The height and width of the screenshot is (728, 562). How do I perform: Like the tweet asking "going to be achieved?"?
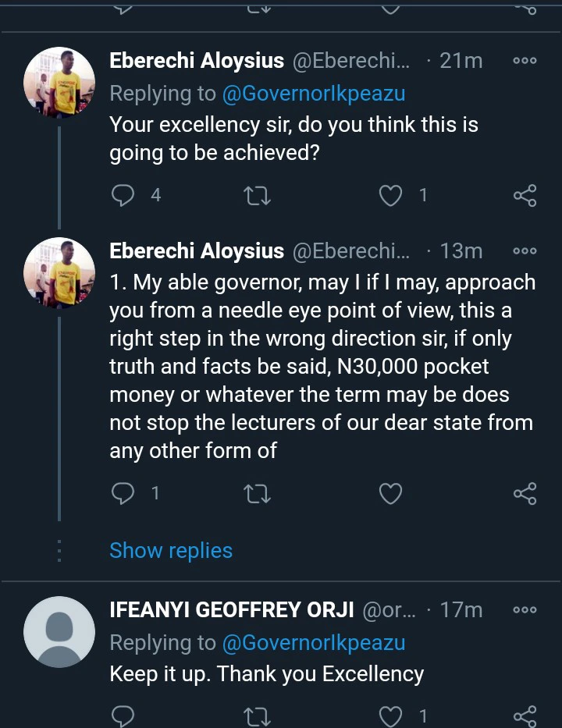coord(390,195)
